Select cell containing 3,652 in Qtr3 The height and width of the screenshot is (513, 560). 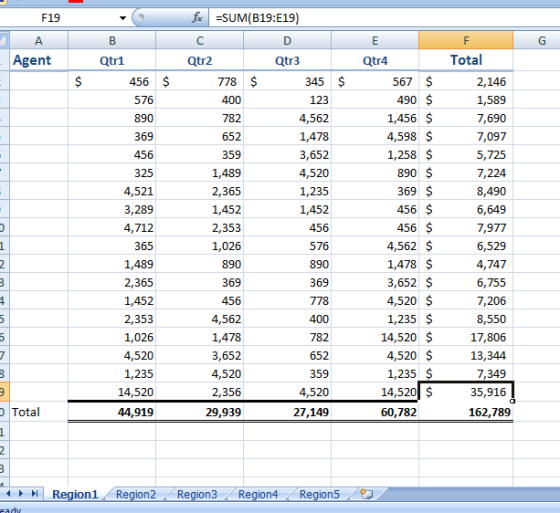[287, 154]
